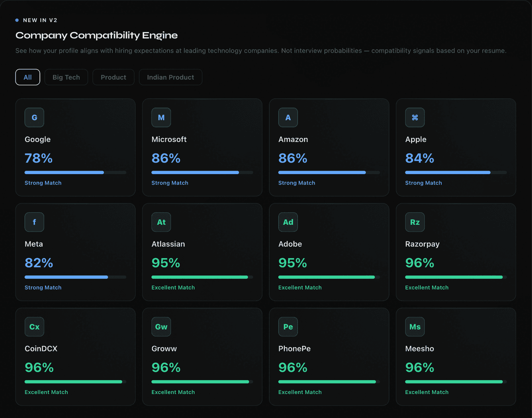Select the All filter tab
Viewport: 532px width, 418px height.
point(28,77)
